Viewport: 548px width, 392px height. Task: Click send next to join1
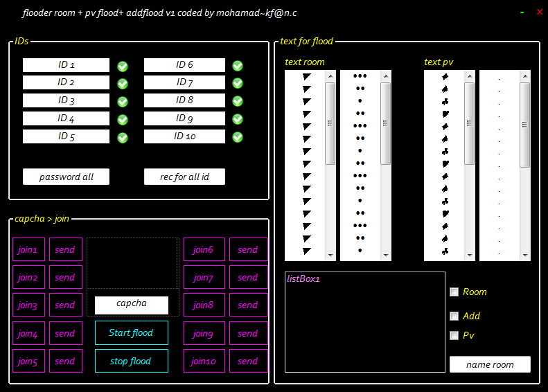click(x=66, y=249)
